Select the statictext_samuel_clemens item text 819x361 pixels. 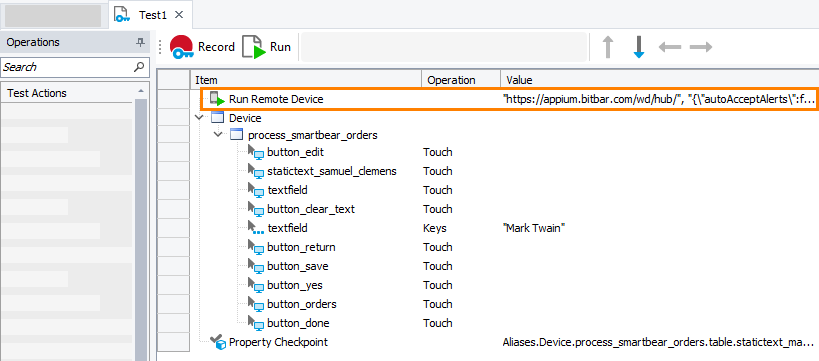332,171
